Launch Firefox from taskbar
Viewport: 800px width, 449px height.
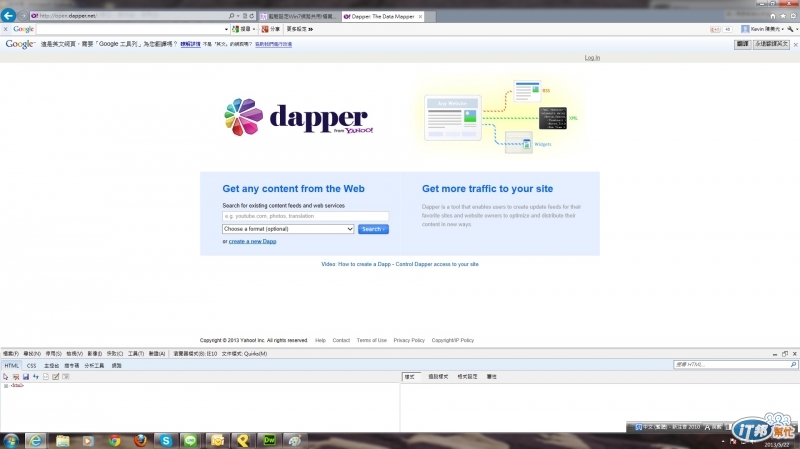pyautogui.click(x=140, y=441)
